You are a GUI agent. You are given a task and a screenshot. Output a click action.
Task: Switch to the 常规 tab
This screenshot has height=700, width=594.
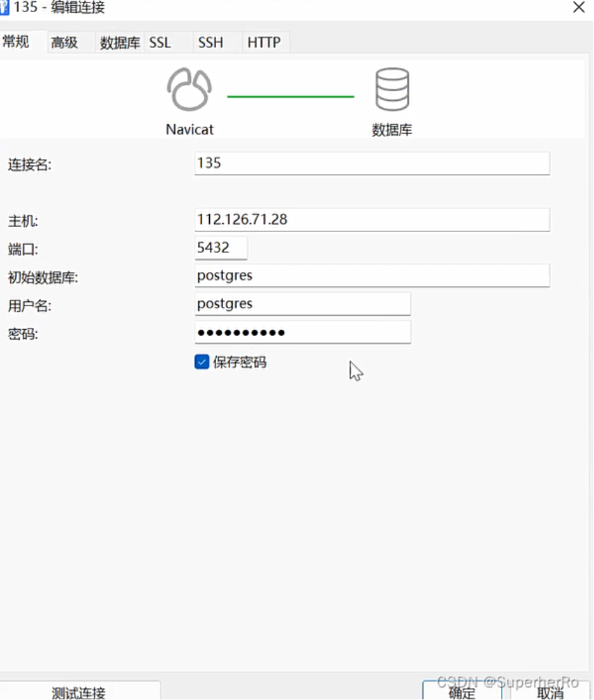pyautogui.click(x=22, y=42)
